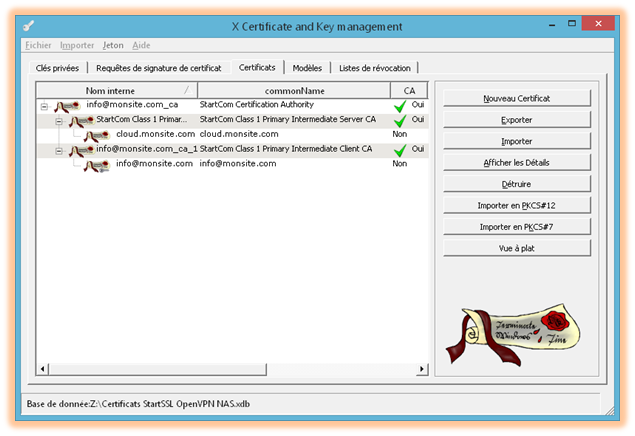Image resolution: width=635 pixels, height=436 pixels.
Task: Click the Nouveau Certificat button
Action: pyautogui.click(x=517, y=98)
